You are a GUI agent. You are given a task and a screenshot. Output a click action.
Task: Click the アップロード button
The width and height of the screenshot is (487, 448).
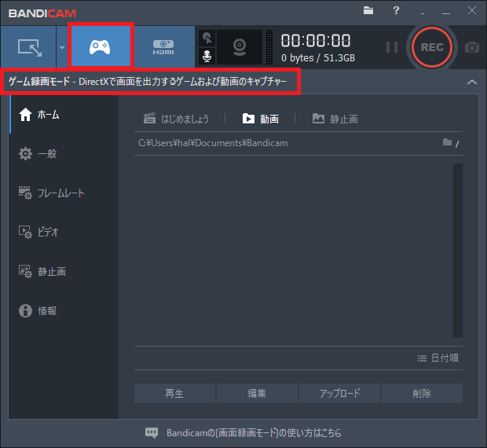(x=339, y=393)
